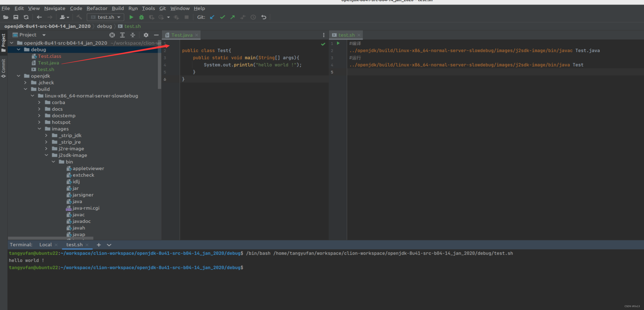The width and height of the screenshot is (644, 310).
Task: Click the Git commit checkmark icon
Action: tap(222, 17)
